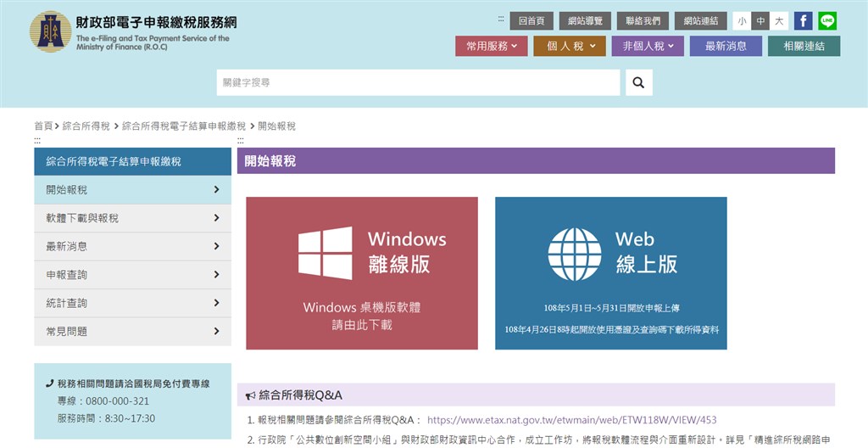Click the 回首頁 button

[531, 21]
